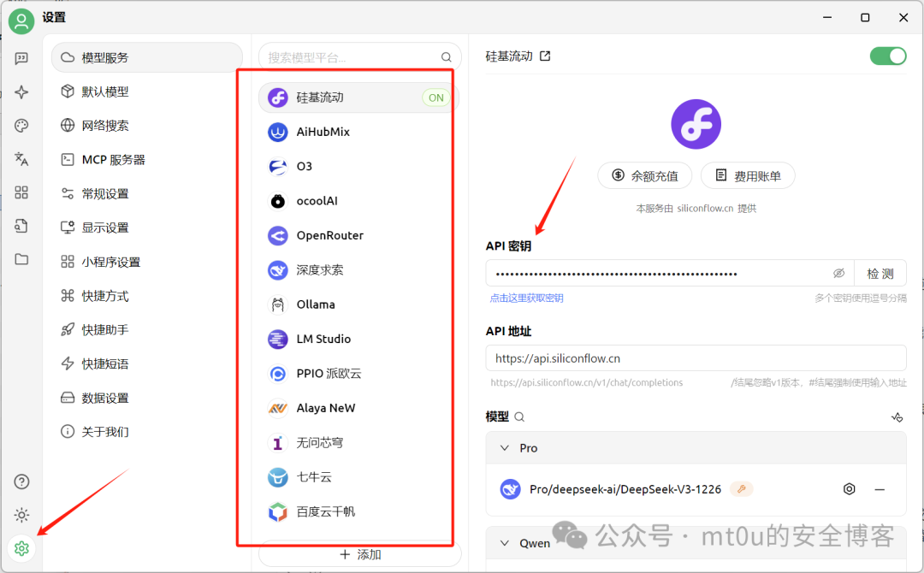Image resolution: width=924 pixels, height=573 pixels.
Task: Open the sparkle agents sidebar icon
Action: (x=21, y=92)
